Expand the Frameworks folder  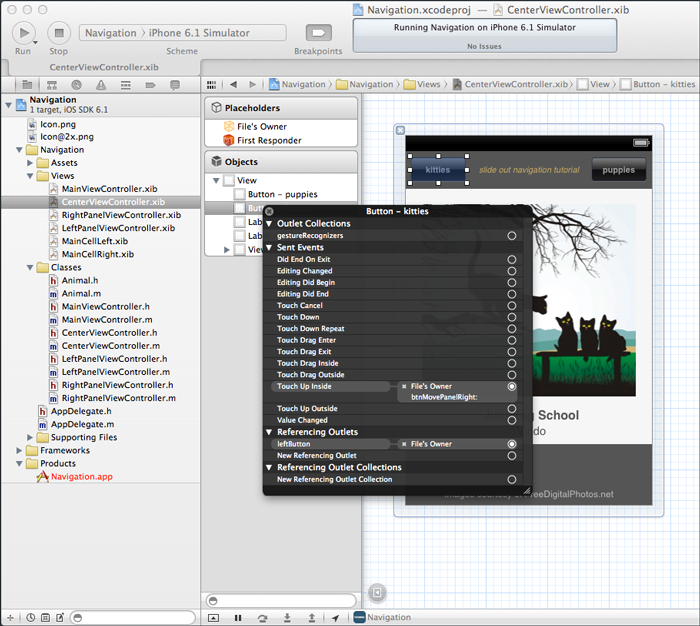coord(19,451)
